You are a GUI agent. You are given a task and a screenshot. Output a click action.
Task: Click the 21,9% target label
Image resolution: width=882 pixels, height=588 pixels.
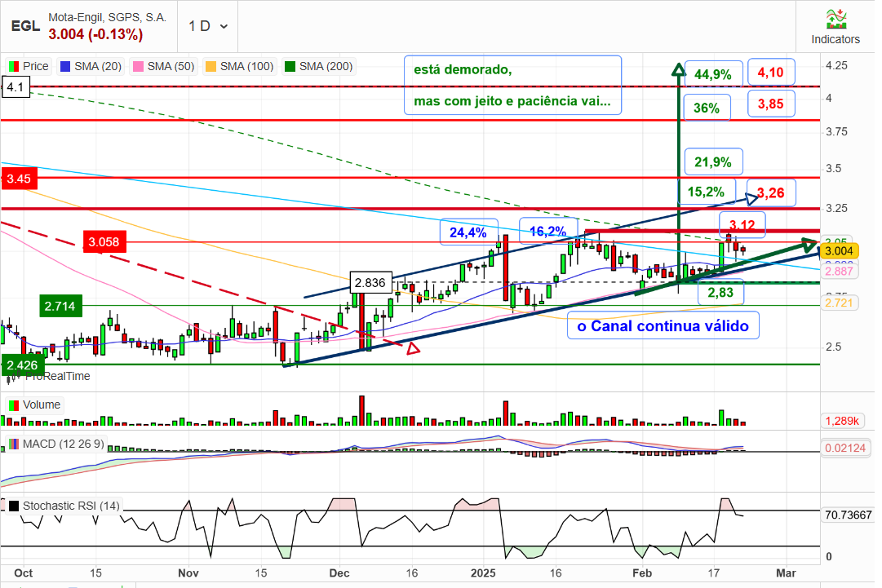(713, 162)
